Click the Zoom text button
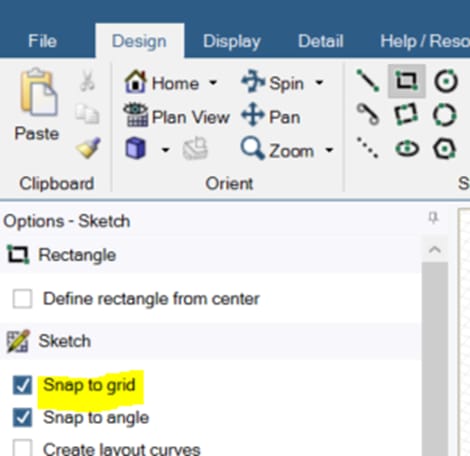 291,151
